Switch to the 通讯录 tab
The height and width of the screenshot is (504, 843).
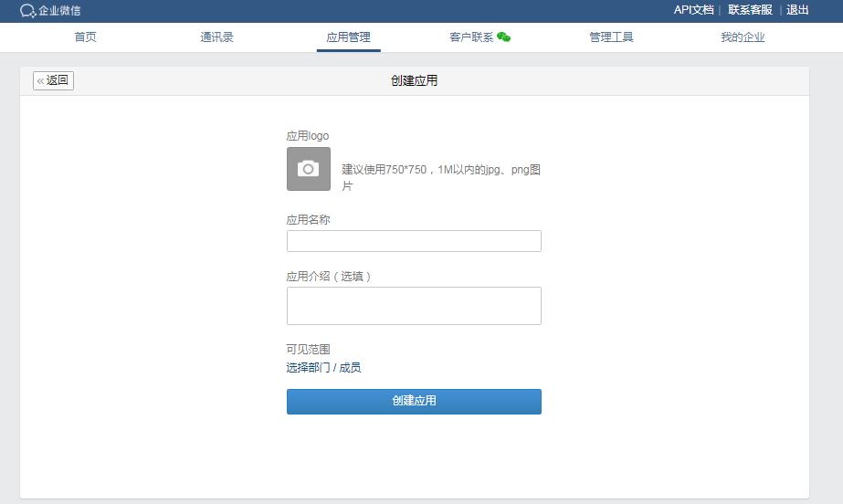click(x=216, y=37)
